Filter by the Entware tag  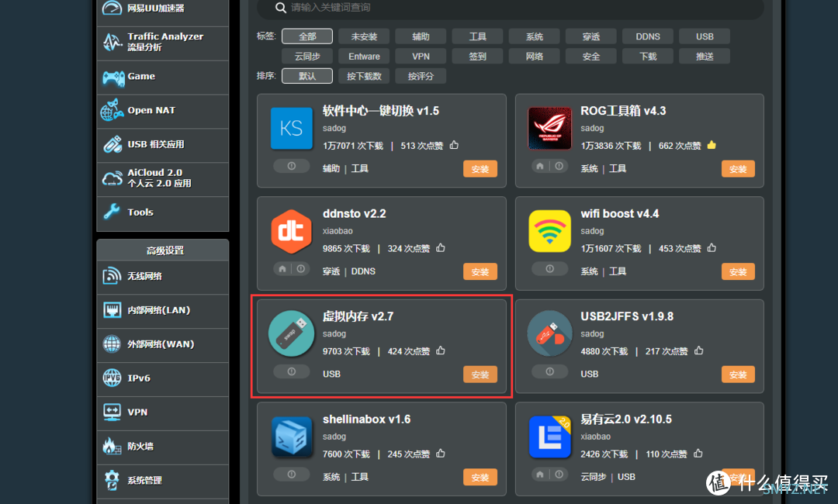364,56
